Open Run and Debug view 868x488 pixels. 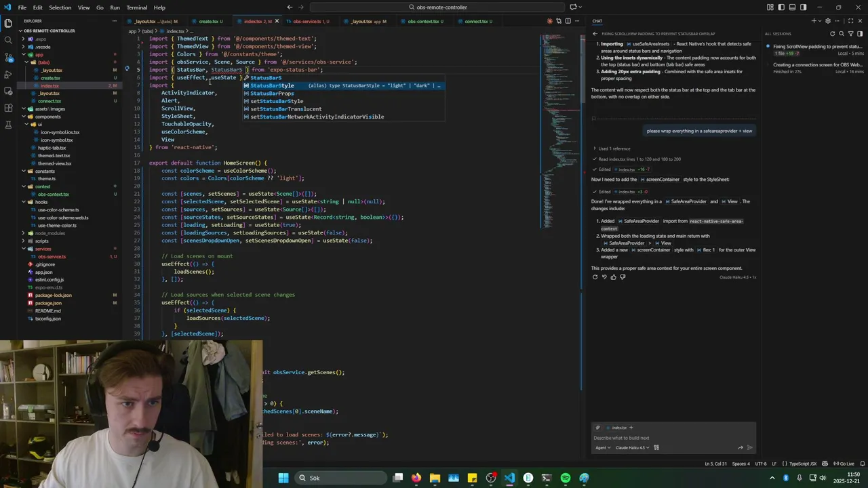tap(8, 75)
